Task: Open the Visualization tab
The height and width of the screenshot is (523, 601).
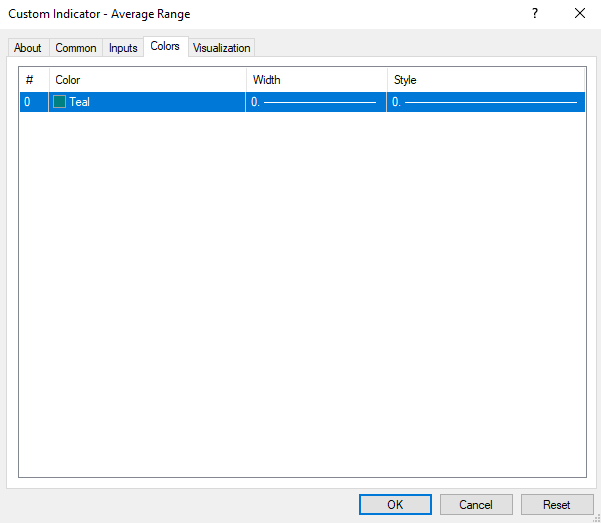Action: point(222,48)
